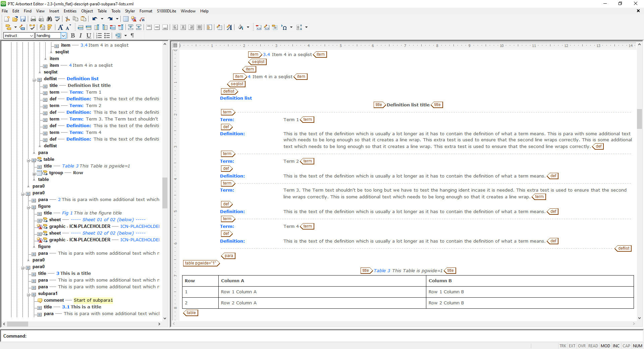Run the spell check tool
This screenshot has width=644, height=349.
(x=57, y=19)
